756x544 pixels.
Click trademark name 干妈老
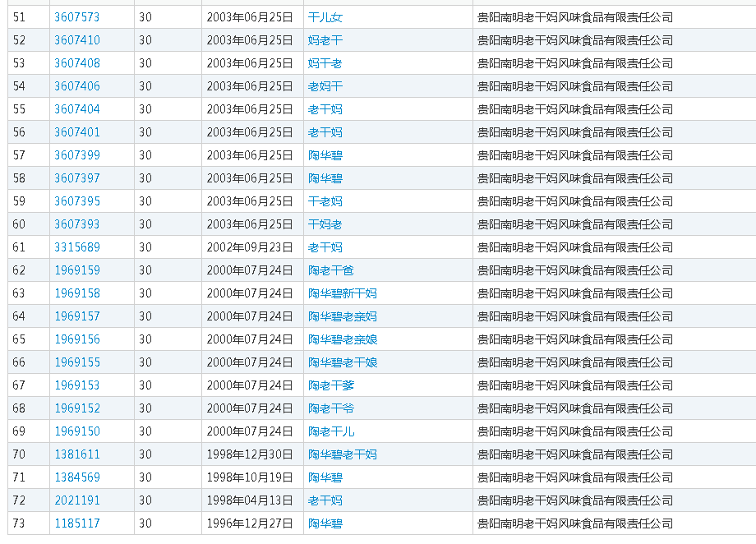click(325, 224)
